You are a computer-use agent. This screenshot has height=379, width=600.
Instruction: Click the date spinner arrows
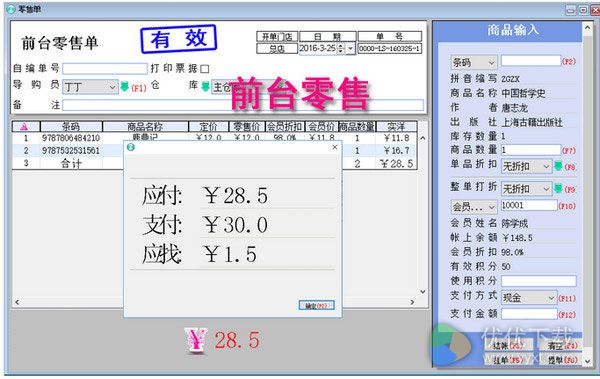341,49
